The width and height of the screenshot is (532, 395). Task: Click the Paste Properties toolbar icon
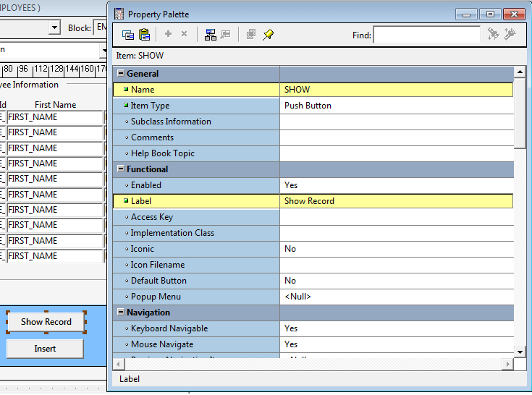click(144, 35)
